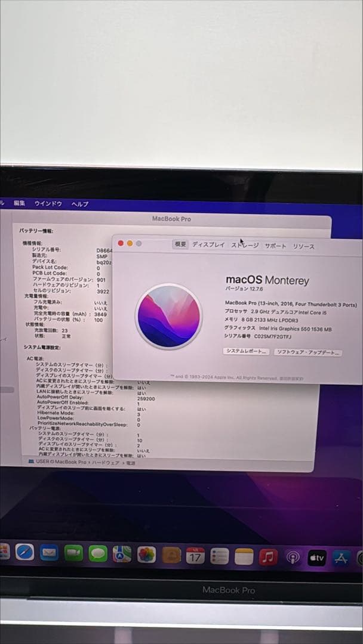Minimize the About This Mac window
The height and width of the screenshot is (644, 363).
coord(130,243)
